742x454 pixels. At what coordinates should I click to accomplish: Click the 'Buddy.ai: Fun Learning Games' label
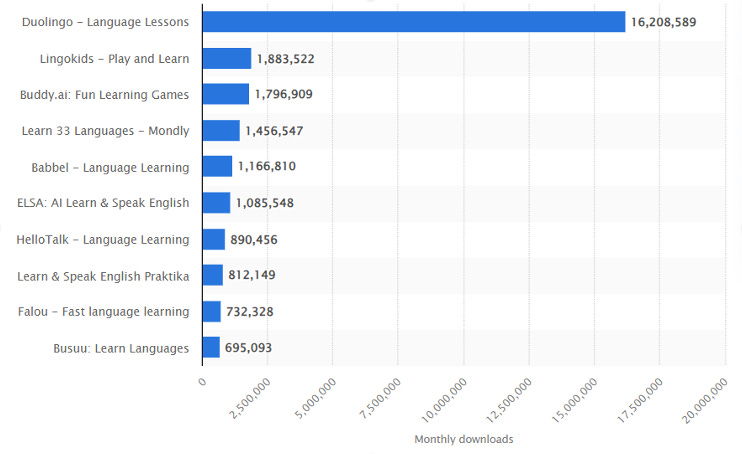point(104,95)
